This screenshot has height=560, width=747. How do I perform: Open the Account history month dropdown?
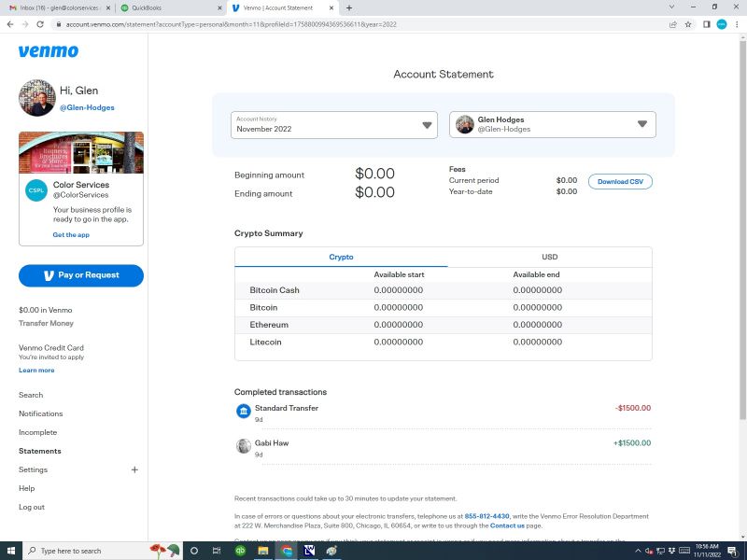pyautogui.click(x=334, y=125)
